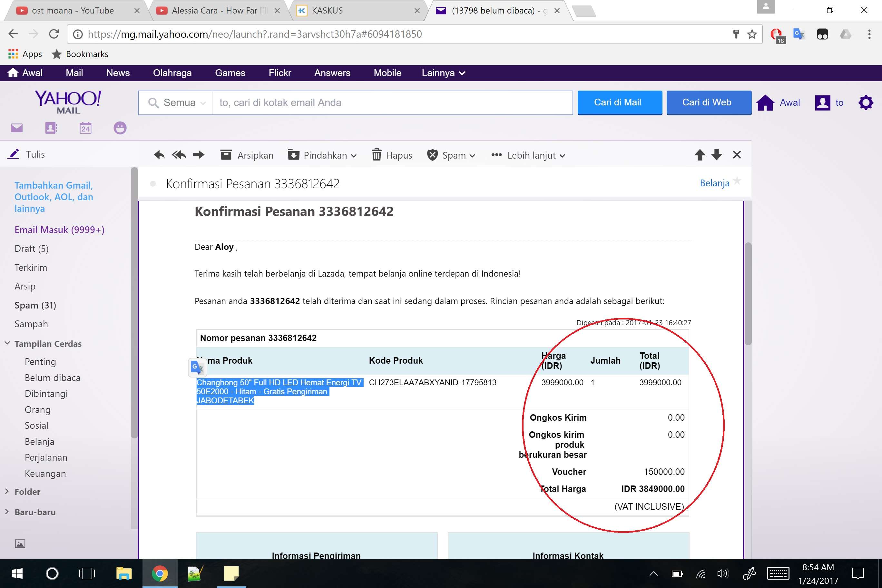
Task: Open Chrome three-dot menu
Action: 869,34
